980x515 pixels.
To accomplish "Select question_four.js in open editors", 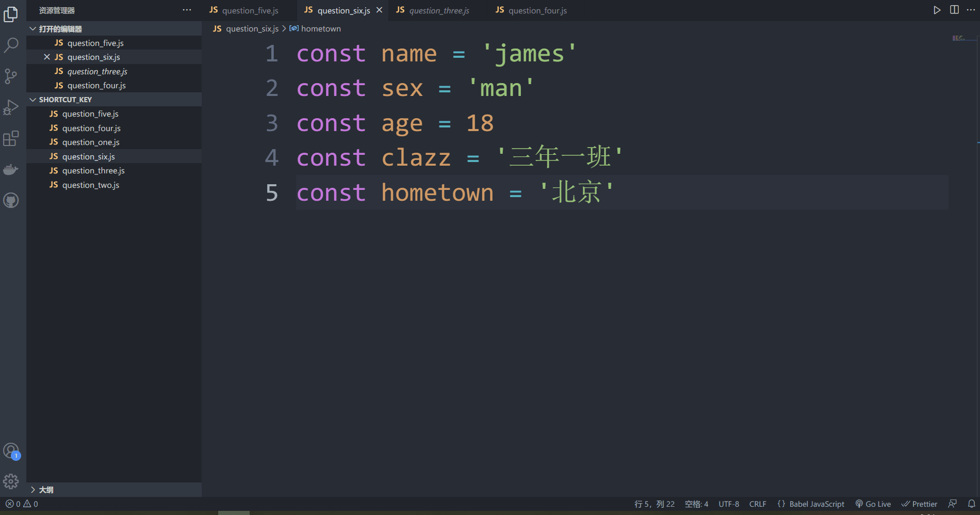I will 114,86.
